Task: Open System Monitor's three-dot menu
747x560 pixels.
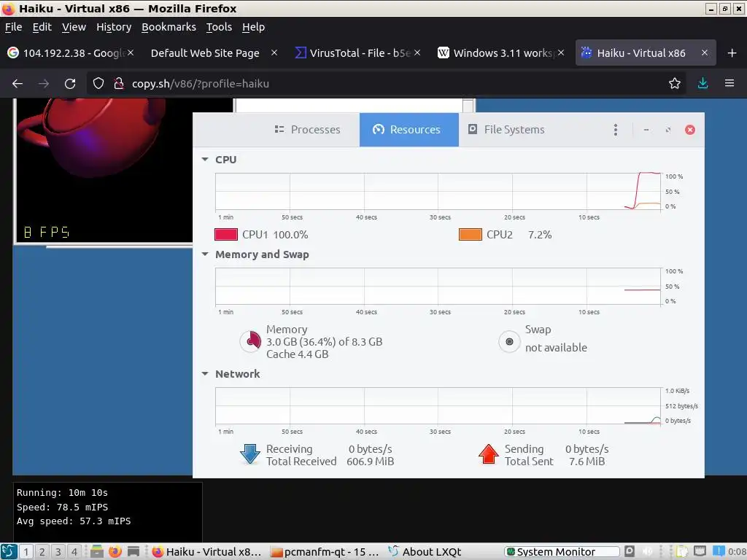Action: pos(616,130)
